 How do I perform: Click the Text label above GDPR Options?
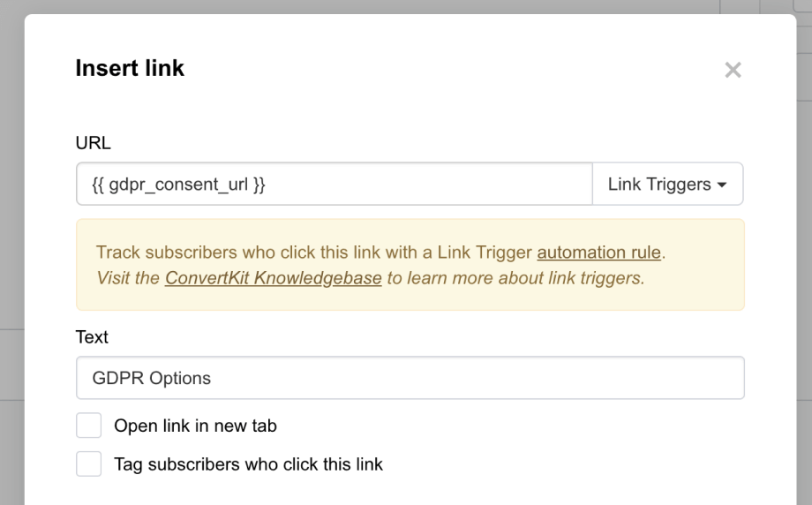(92, 337)
